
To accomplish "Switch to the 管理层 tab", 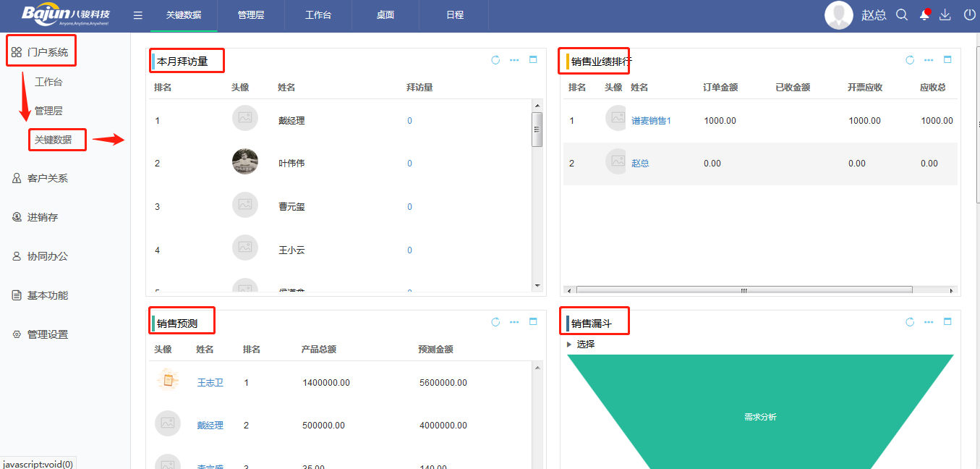I will point(250,14).
